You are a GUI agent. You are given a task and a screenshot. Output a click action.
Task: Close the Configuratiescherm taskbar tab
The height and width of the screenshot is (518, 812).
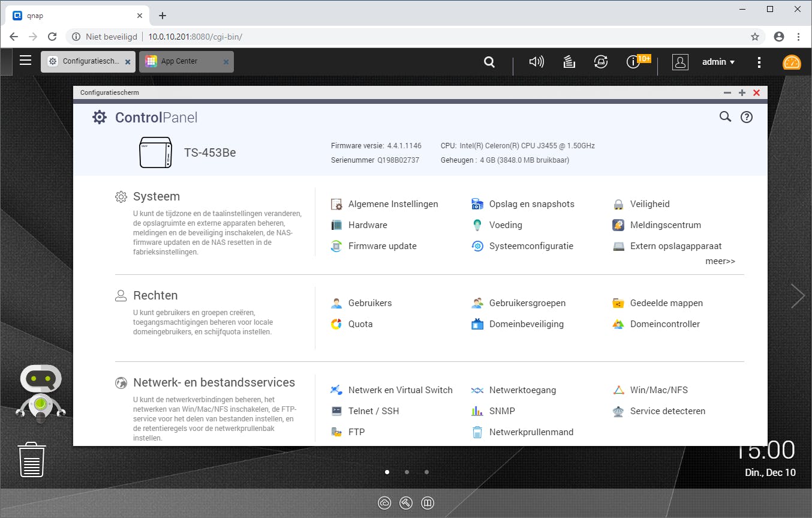point(128,62)
